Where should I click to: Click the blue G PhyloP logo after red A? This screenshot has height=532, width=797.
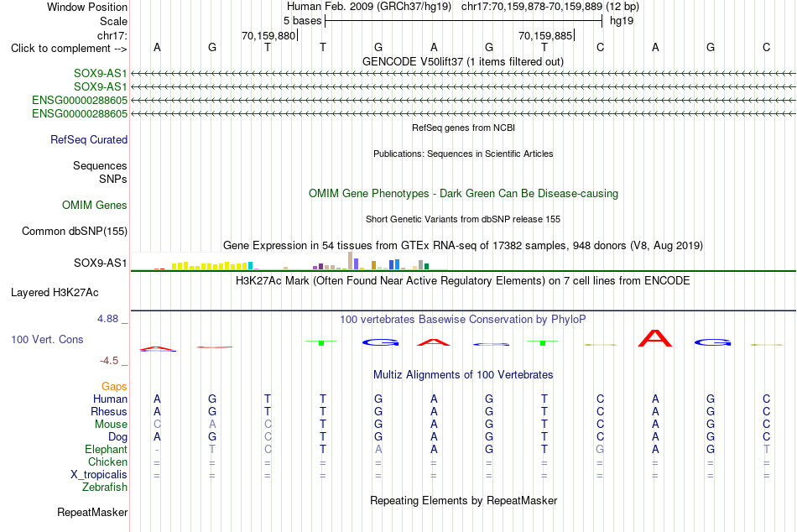pyautogui.click(x=712, y=343)
